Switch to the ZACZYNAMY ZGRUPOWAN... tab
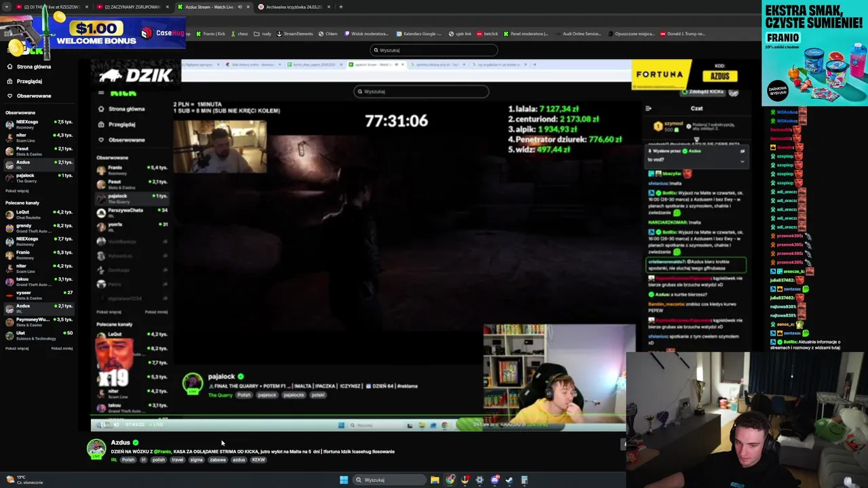 click(x=132, y=7)
